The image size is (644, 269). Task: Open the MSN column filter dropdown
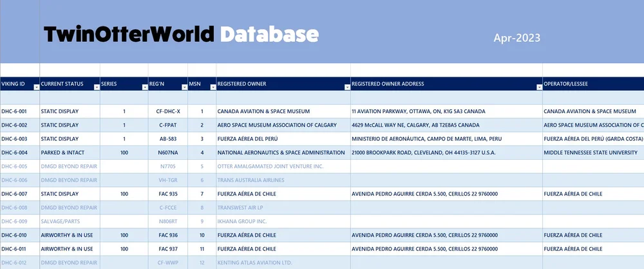click(x=213, y=87)
